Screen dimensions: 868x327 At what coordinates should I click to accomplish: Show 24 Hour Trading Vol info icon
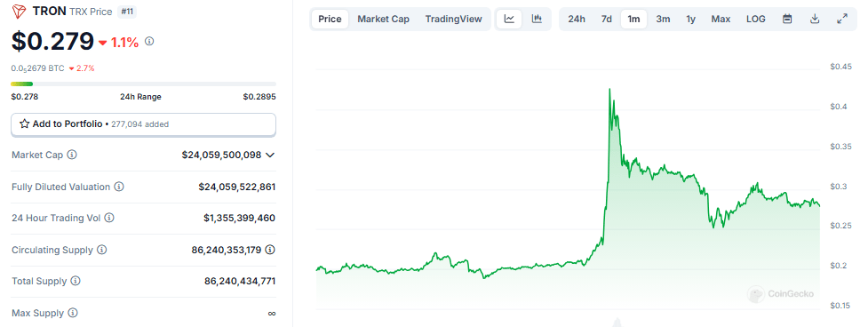point(109,218)
